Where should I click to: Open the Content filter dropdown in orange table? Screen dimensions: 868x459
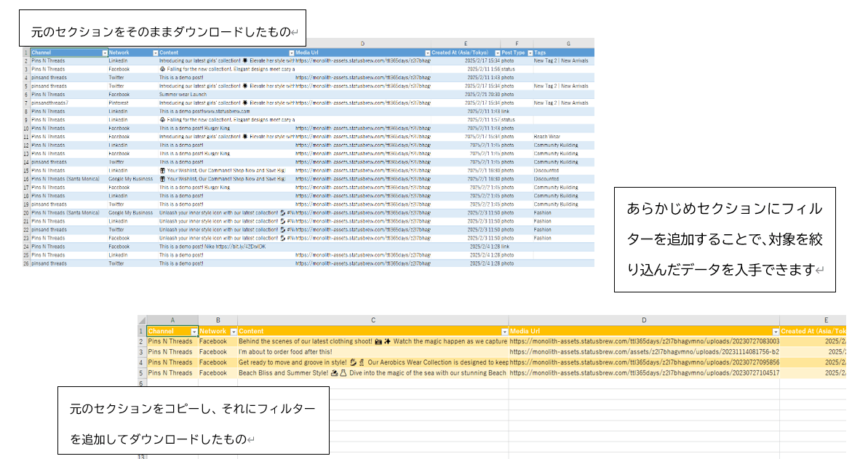505,332
